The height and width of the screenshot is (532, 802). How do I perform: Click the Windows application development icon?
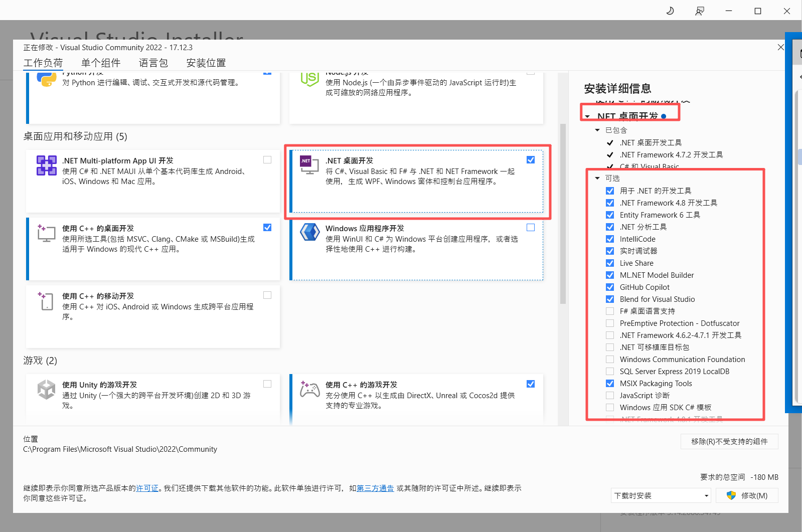pyautogui.click(x=309, y=233)
